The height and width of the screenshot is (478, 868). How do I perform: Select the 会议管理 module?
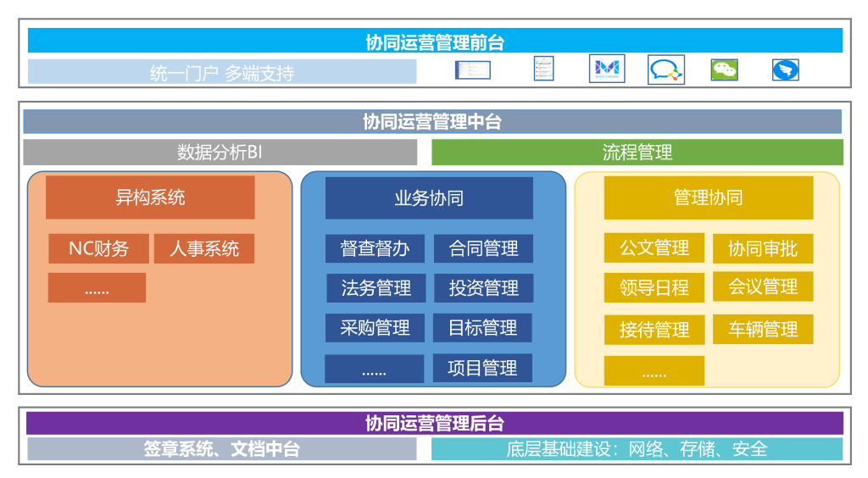tap(763, 286)
